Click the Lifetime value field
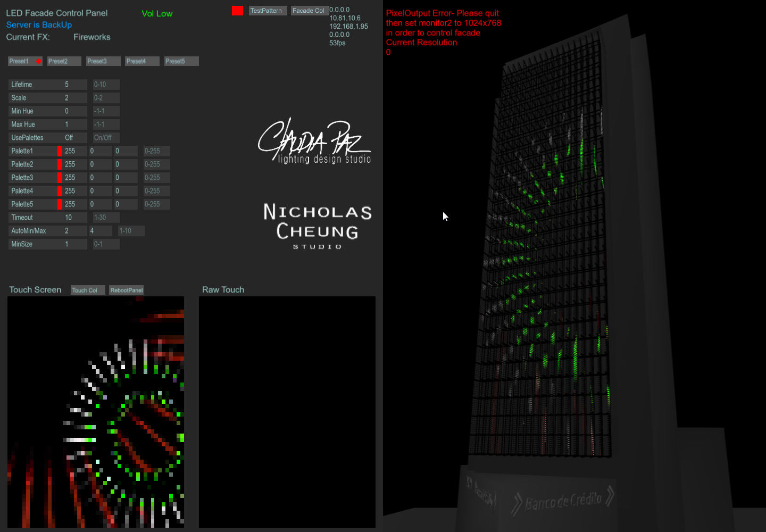This screenshot has height=532, width=766. [x=74, y=85]
